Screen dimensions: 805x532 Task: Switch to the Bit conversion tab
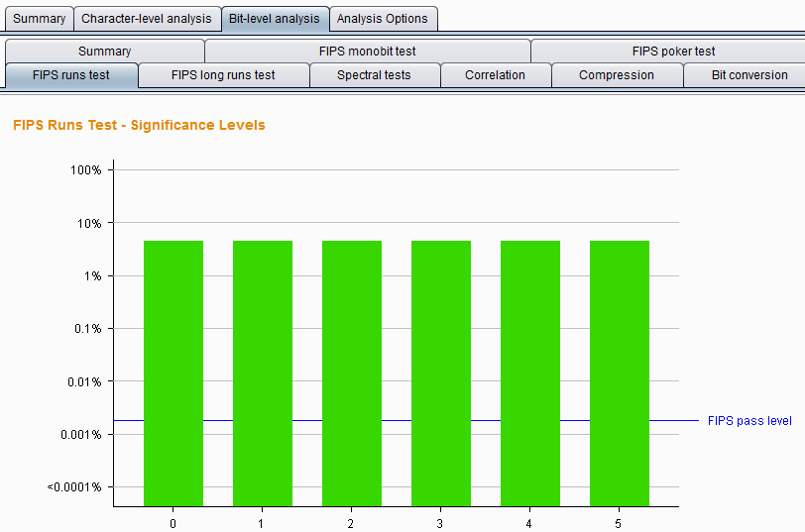749,75
